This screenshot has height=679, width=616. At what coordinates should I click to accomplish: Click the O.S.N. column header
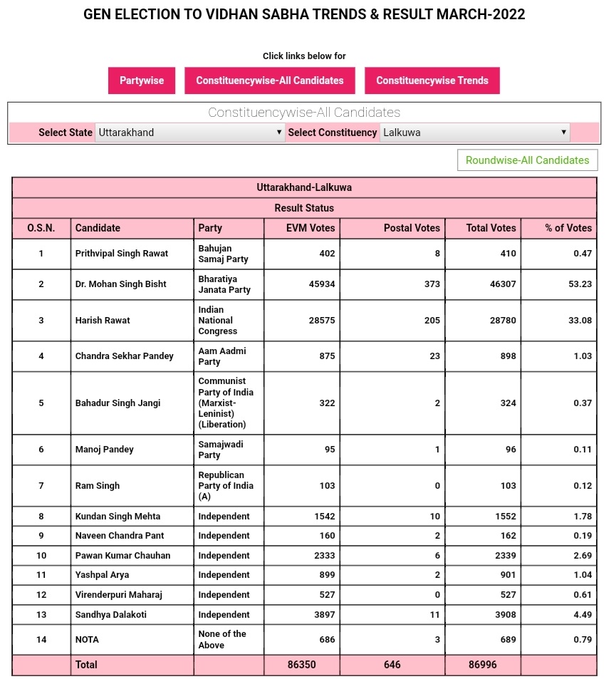41,228
